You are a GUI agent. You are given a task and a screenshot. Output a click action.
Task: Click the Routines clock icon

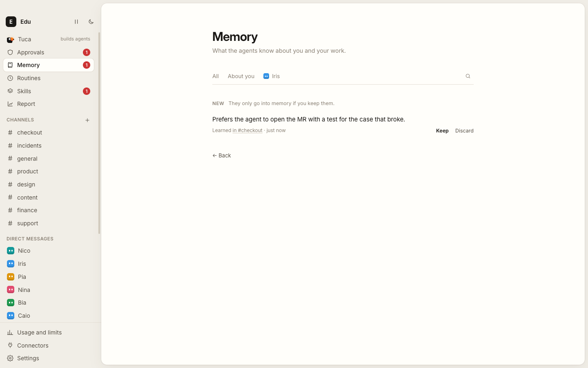click(10, 78)
